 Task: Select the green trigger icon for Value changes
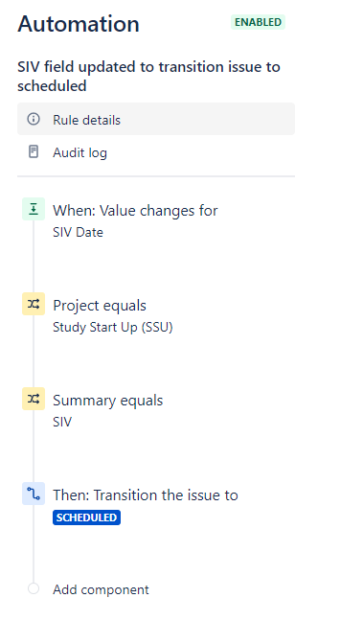point(34,209)
